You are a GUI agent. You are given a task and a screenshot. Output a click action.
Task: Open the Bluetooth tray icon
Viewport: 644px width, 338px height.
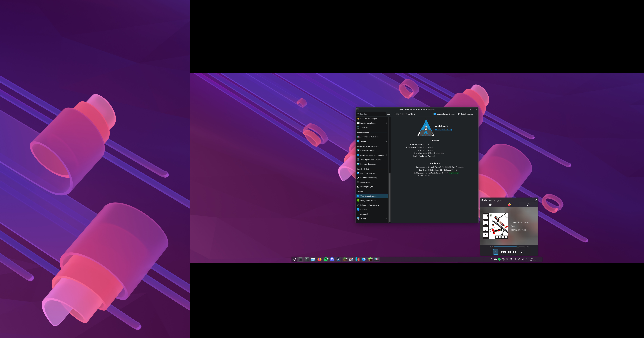pyautogui.click(x=515, y=259)
